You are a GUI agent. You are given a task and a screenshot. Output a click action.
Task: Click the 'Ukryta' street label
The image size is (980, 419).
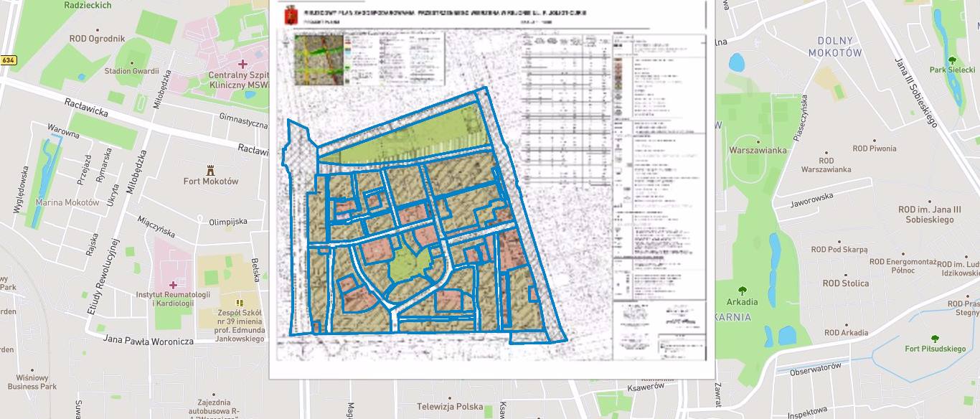point(113,195)
